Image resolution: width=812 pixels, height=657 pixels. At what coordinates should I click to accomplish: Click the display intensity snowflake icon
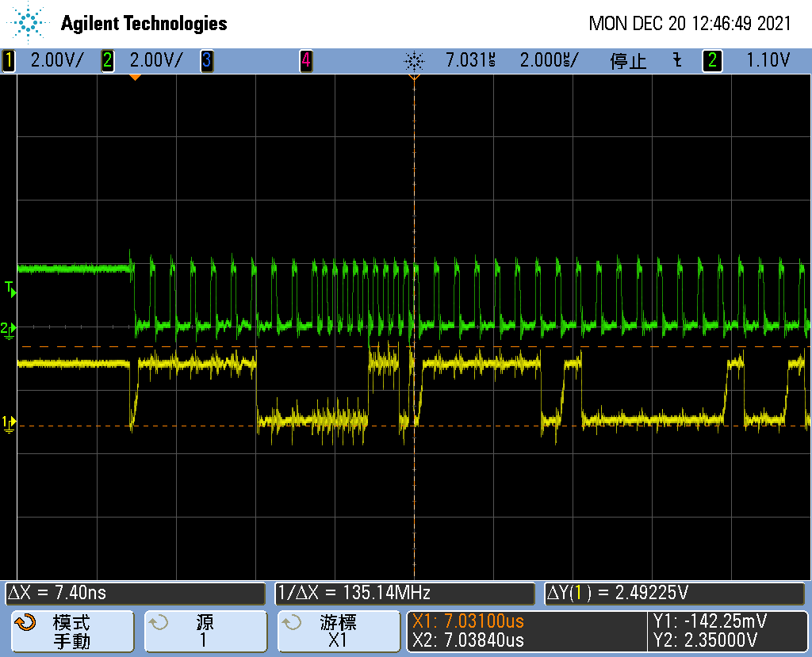click(414, 61)
